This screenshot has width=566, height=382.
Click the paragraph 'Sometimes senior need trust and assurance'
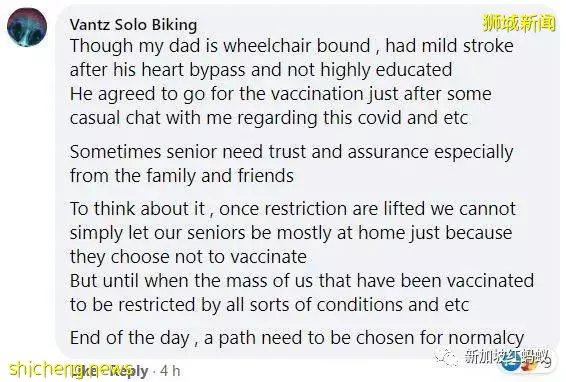click(292, 164)
